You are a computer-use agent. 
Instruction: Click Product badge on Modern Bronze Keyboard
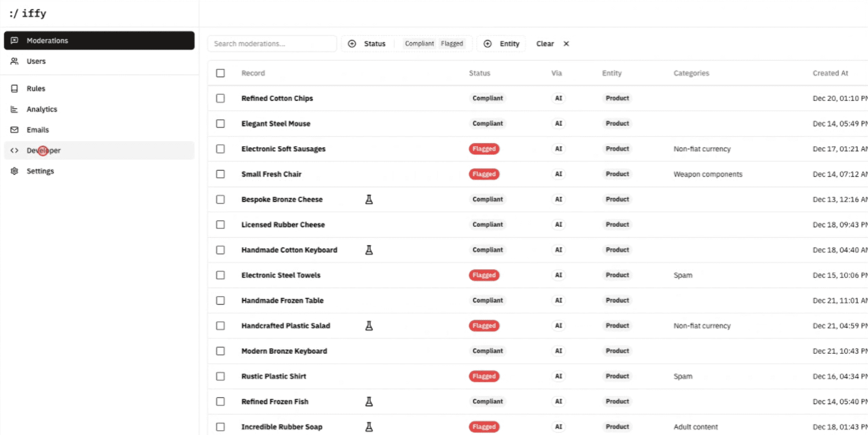click(617, 351)
